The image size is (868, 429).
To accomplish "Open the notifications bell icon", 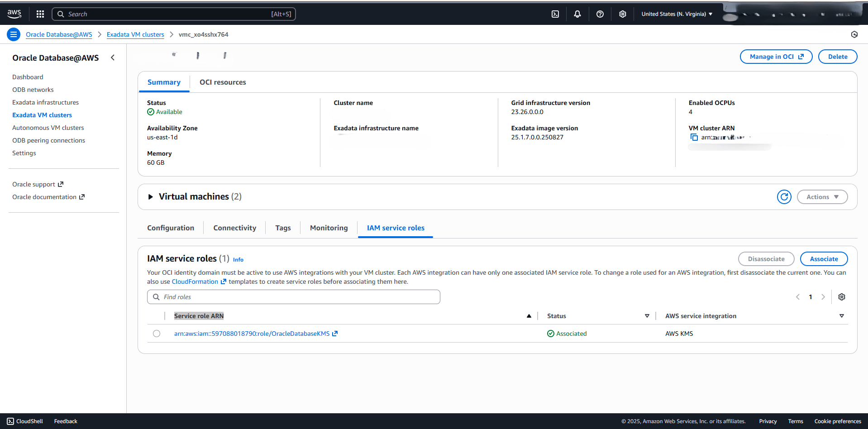I will (x=577, y=14).
